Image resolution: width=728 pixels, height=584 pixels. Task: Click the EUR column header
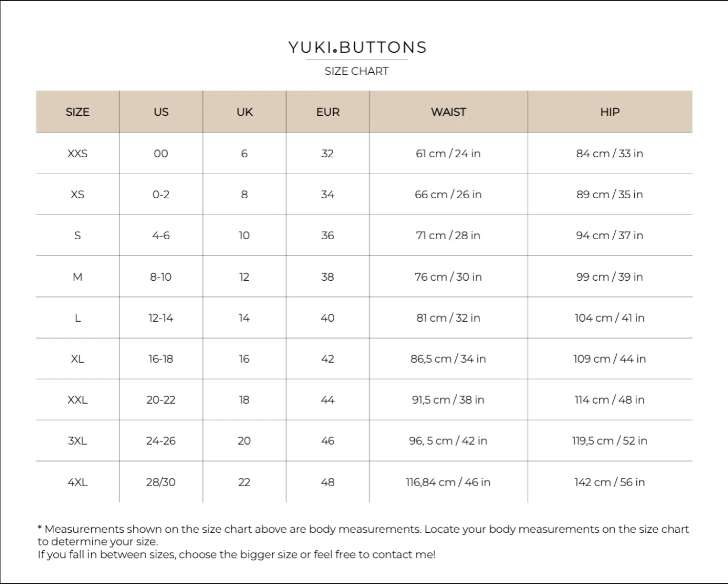[x=328, y=112]
